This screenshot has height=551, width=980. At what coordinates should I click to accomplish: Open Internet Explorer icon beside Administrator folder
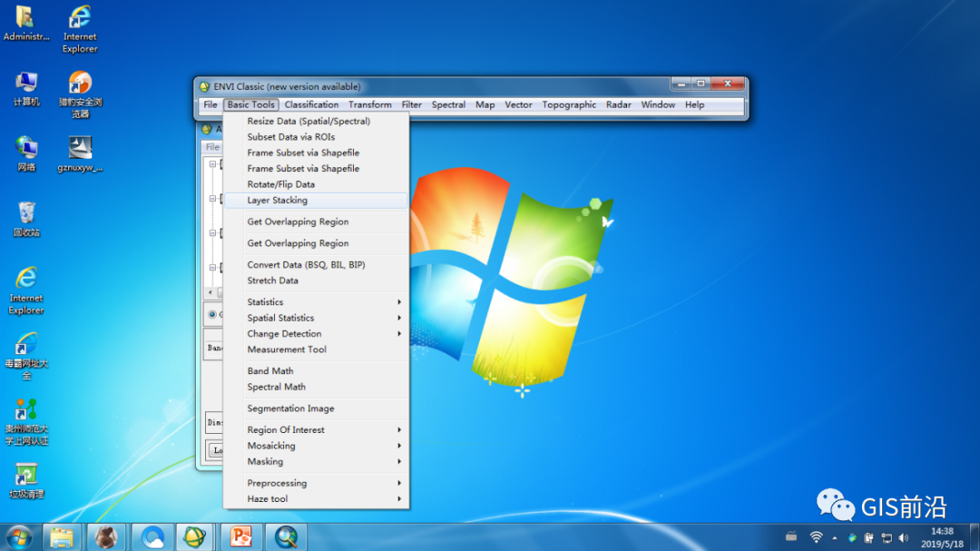pos(79,29)
